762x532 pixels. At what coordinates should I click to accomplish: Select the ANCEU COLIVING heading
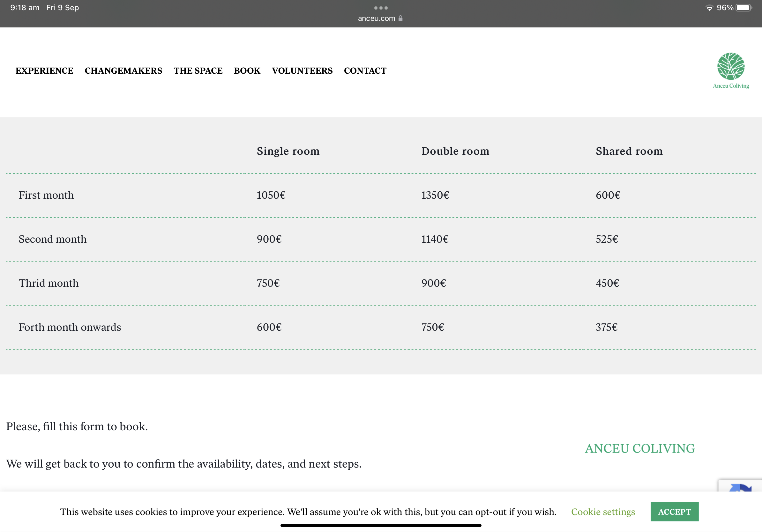click(640, 448)
